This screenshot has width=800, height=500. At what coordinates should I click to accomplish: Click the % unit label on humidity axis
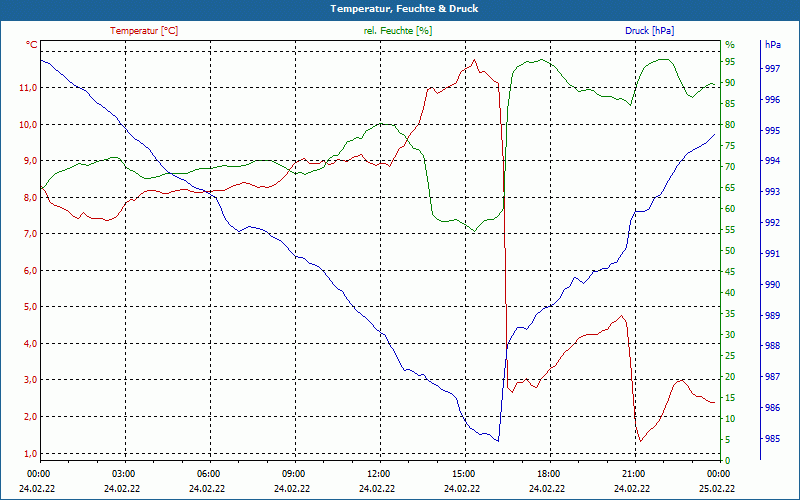730,45
